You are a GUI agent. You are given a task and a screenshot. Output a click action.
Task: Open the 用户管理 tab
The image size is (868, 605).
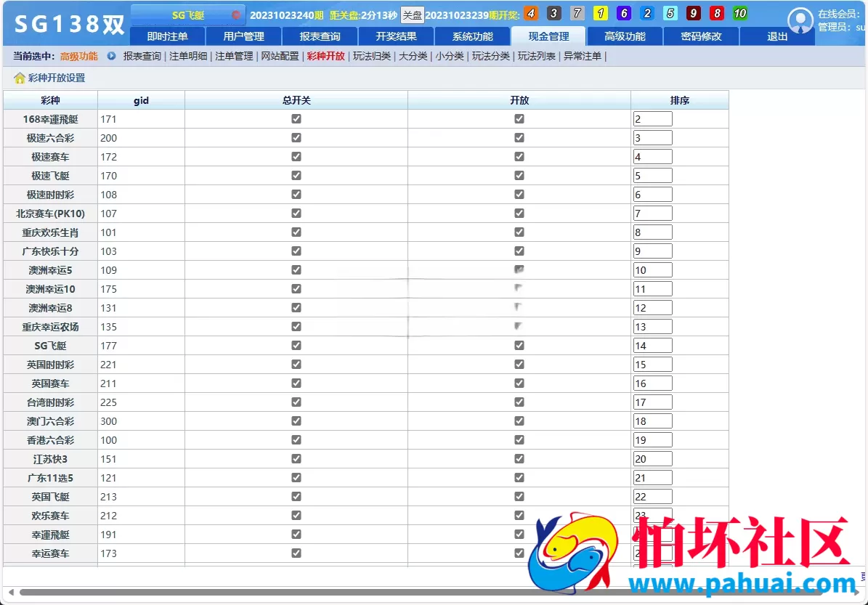pyautogui.click(x=243, y=36)
